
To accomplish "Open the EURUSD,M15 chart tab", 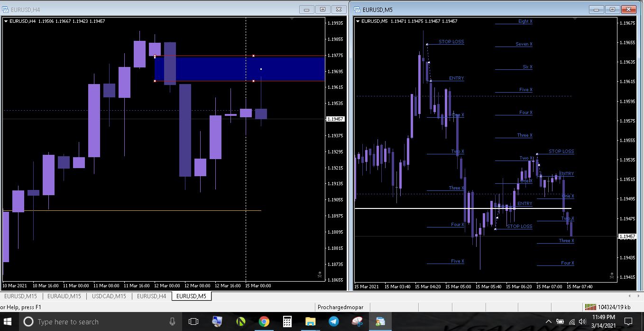I will click(20, 296).
